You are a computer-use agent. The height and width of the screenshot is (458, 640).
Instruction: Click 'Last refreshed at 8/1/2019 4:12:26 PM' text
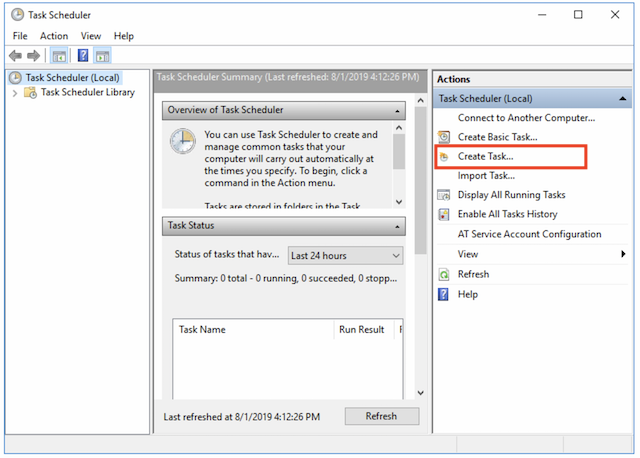click(242, 417)
